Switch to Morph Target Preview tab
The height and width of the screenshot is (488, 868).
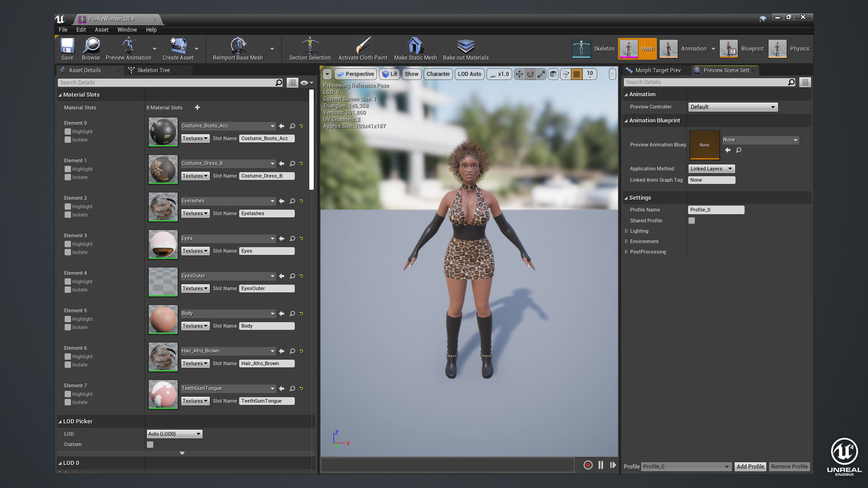pyautogui.click(x=658, y=70)
